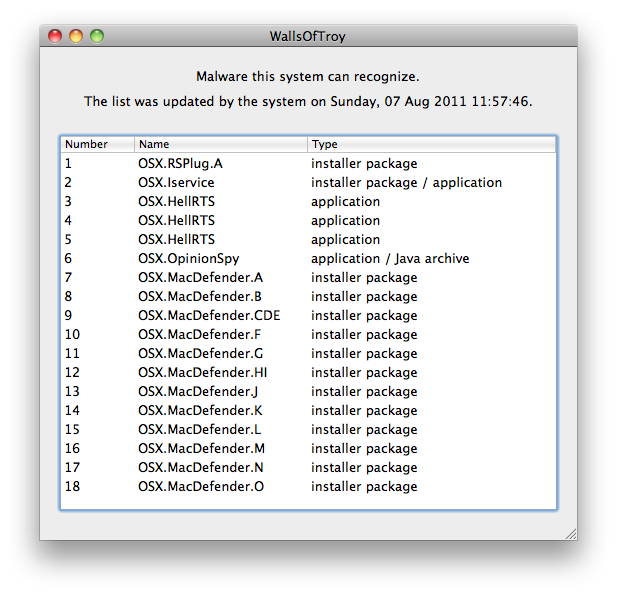This screenshot has width=617, height=595.
Task: Sort the list by Number column header
Action: (x=96, y=144)
